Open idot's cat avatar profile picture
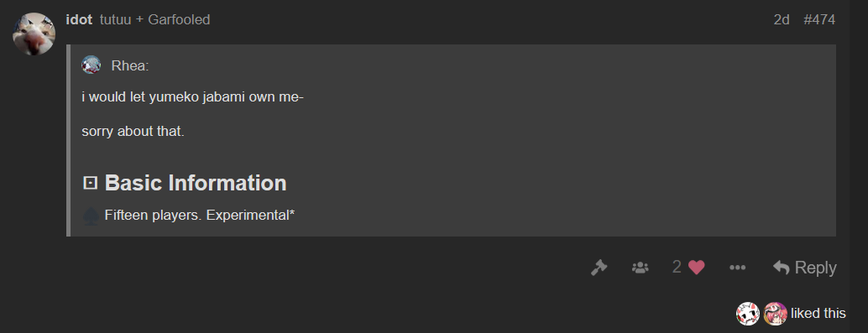This screenshot has height=333, width=868. coord(34,34)
